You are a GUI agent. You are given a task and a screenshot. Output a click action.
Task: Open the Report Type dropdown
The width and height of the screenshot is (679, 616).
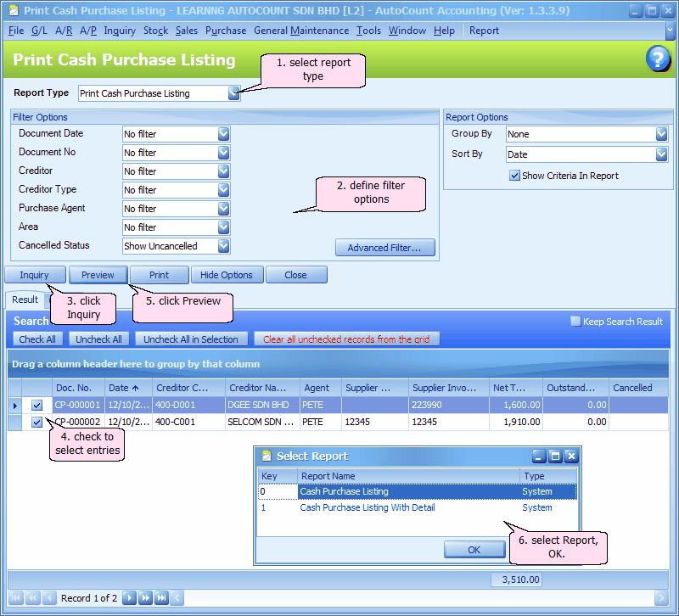click(x=233, y=93)
